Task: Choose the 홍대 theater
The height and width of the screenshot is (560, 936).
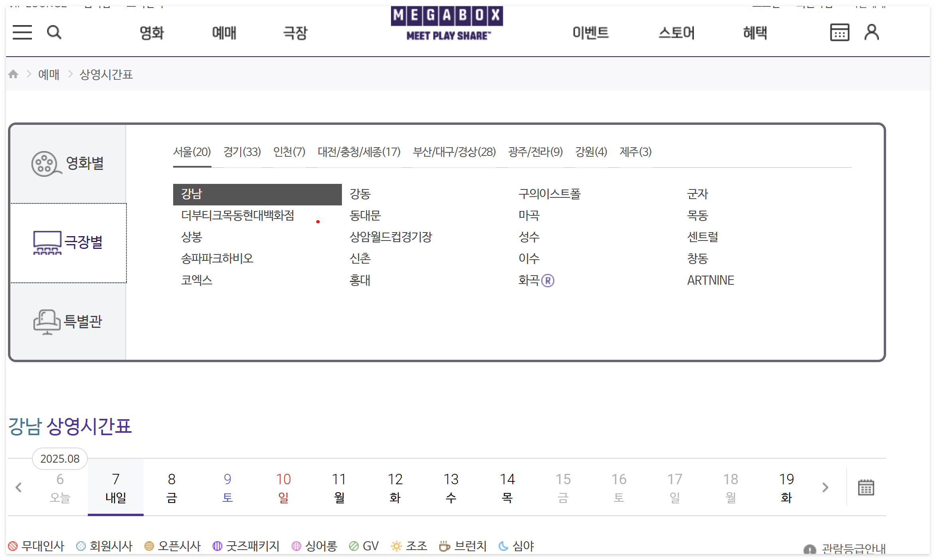Action: pos(360,280)
